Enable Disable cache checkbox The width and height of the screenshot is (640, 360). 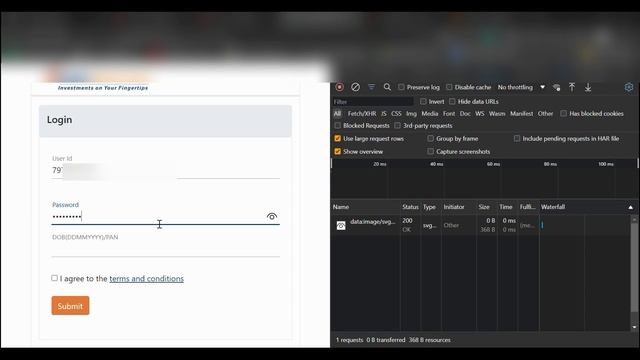click(x=449, y=87)
